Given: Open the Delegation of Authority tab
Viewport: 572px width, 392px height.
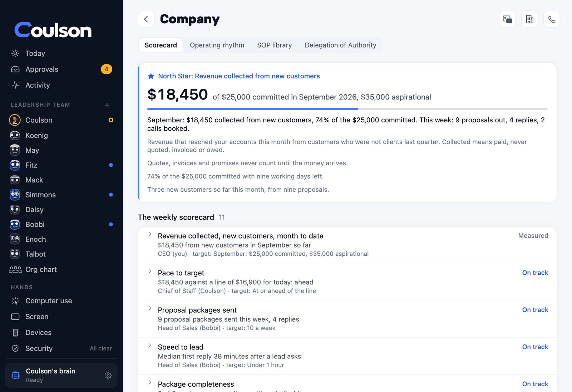Looking at the screenshot, I should [x=340, y=45].
